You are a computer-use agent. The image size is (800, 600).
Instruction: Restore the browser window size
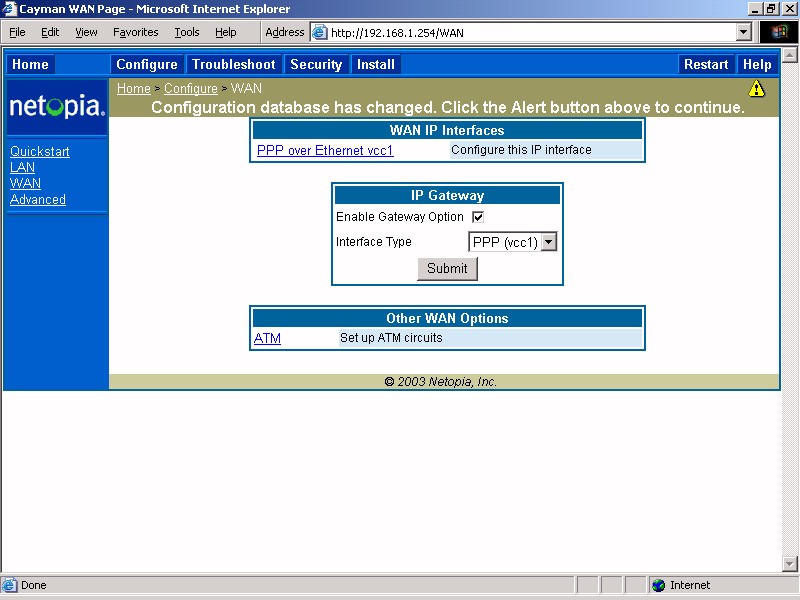pyautogui.click(x=771, y=9)
